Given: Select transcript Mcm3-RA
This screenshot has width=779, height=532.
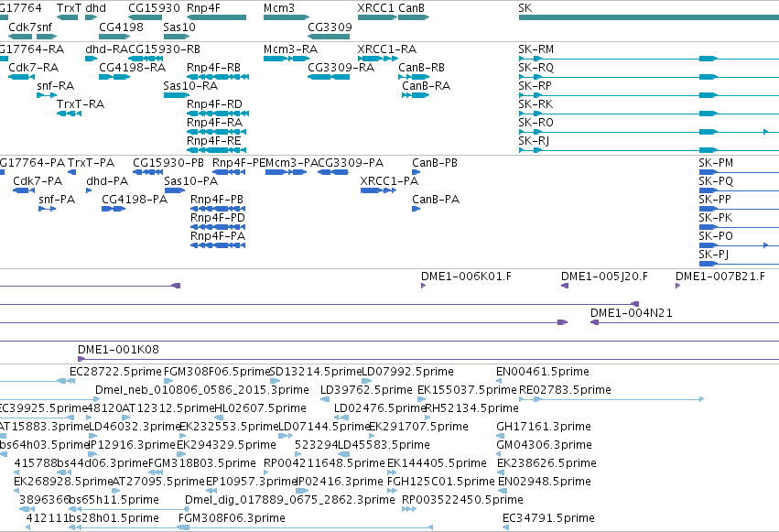Looking at the screenshot, I should coord(290,49).
